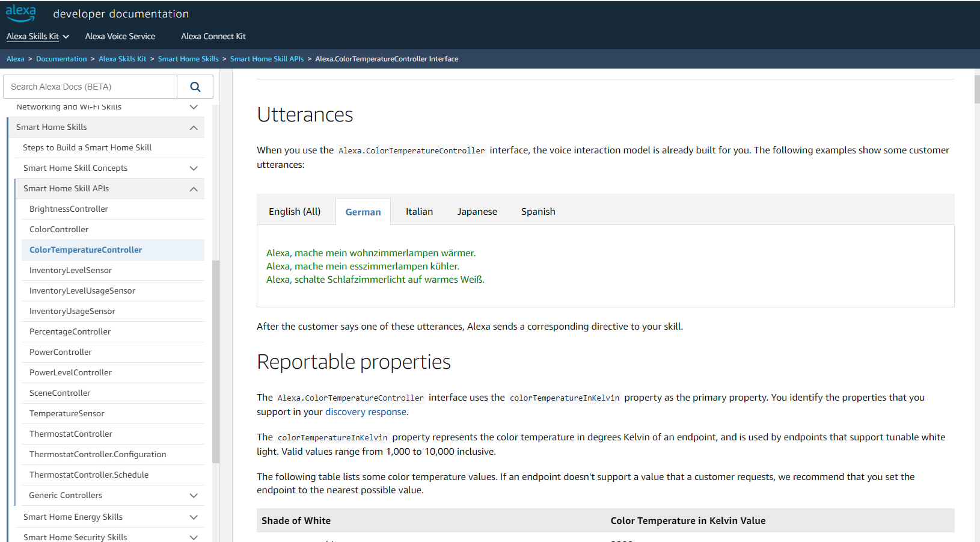
Task: Switch to the English (All) tab
Action: coord(295,212)
